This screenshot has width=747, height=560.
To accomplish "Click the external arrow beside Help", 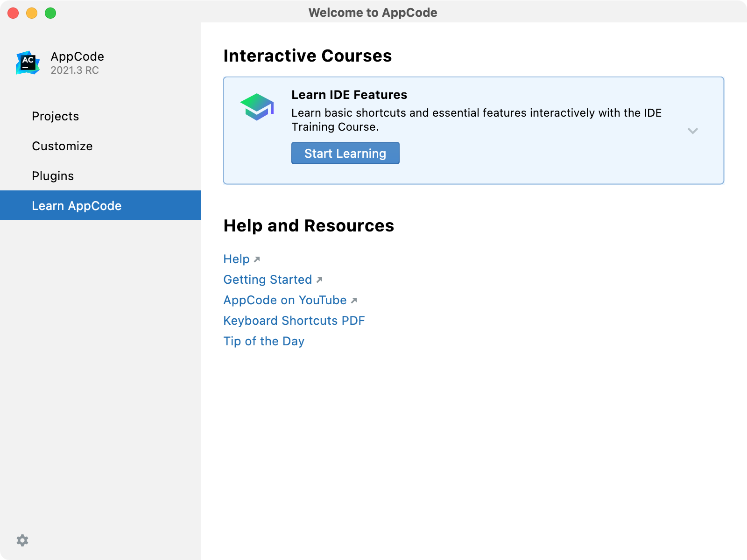I will [x=257, y=259].
